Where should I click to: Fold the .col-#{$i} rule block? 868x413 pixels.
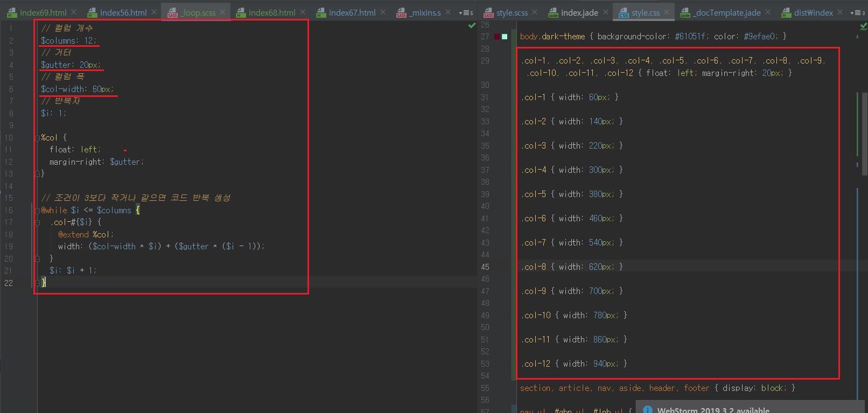pos(38,222)
